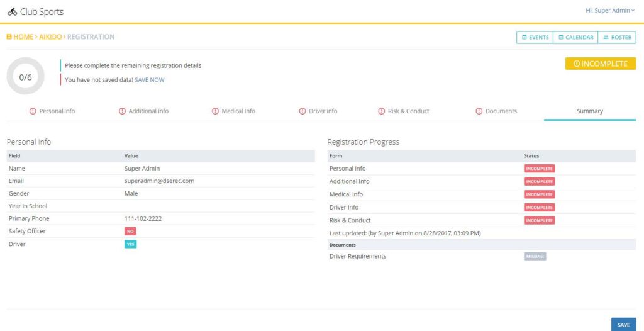Click the phone number 111-102-2222
Viewport: 644px width, 331px height.
143,219
